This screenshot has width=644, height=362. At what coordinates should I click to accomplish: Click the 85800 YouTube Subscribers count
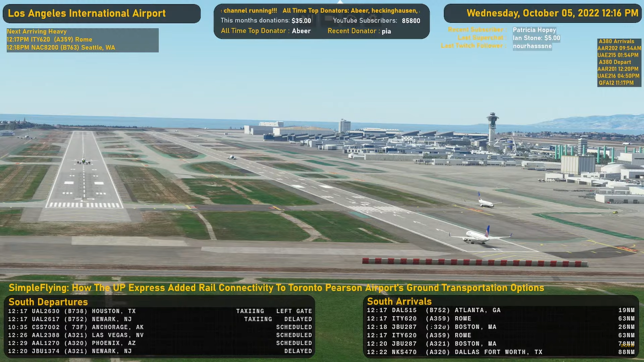411,21
